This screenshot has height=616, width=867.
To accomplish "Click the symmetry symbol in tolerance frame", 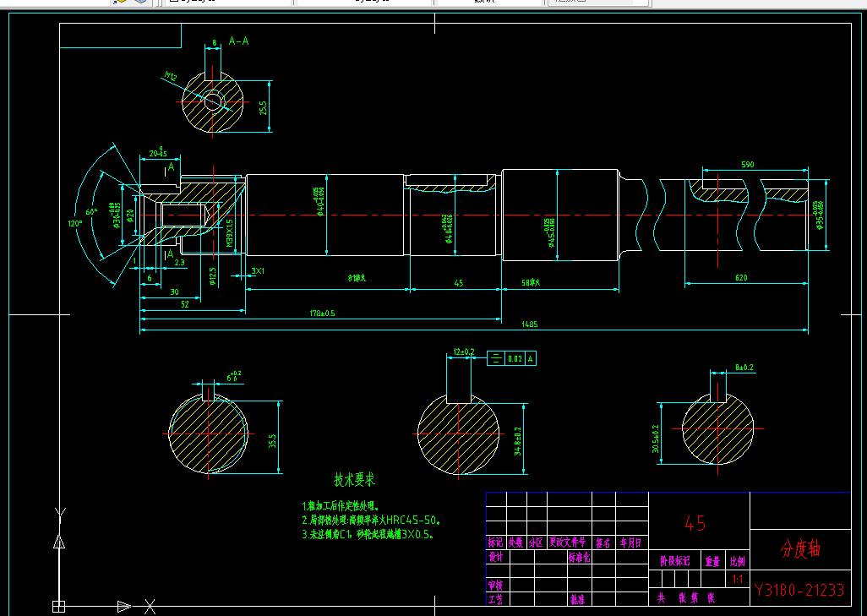I will (496, 359).
